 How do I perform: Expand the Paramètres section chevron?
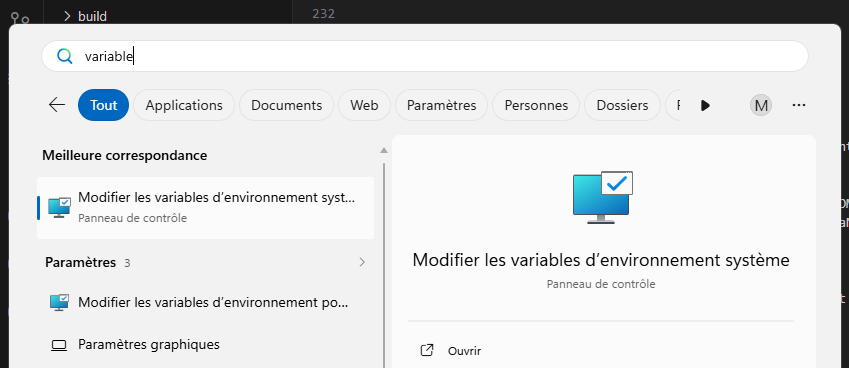click(x=362, y=262)
